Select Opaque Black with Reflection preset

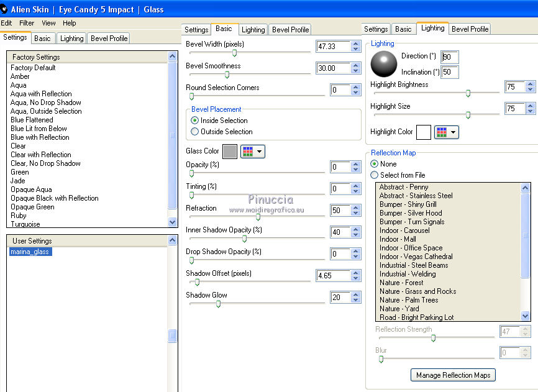pyautogui.click(x=54, y=198)
